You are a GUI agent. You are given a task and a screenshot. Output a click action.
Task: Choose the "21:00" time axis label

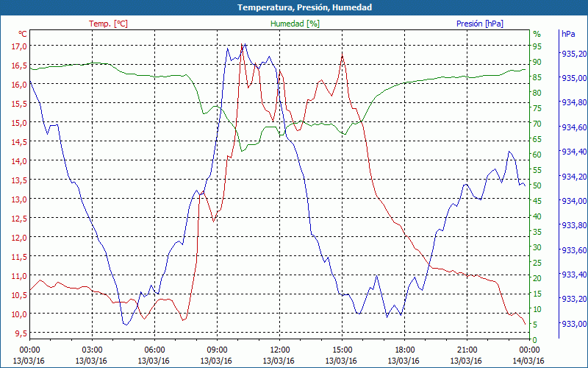pyautogui.click(x=467, y=350)
